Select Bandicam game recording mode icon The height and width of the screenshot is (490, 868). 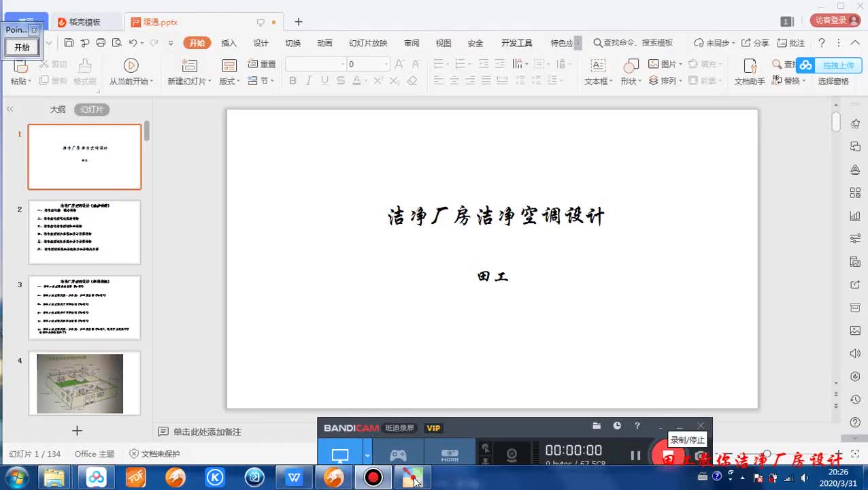[x=397, y=455]
